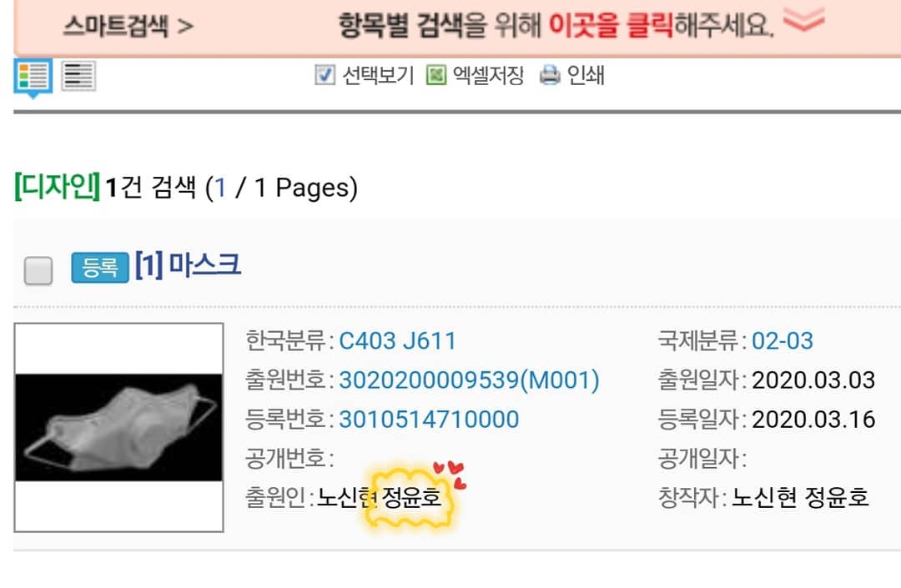Open 출원번호 3020200009539(M001)
Viewport: 901px width, 588px height.
pos(469,380)
